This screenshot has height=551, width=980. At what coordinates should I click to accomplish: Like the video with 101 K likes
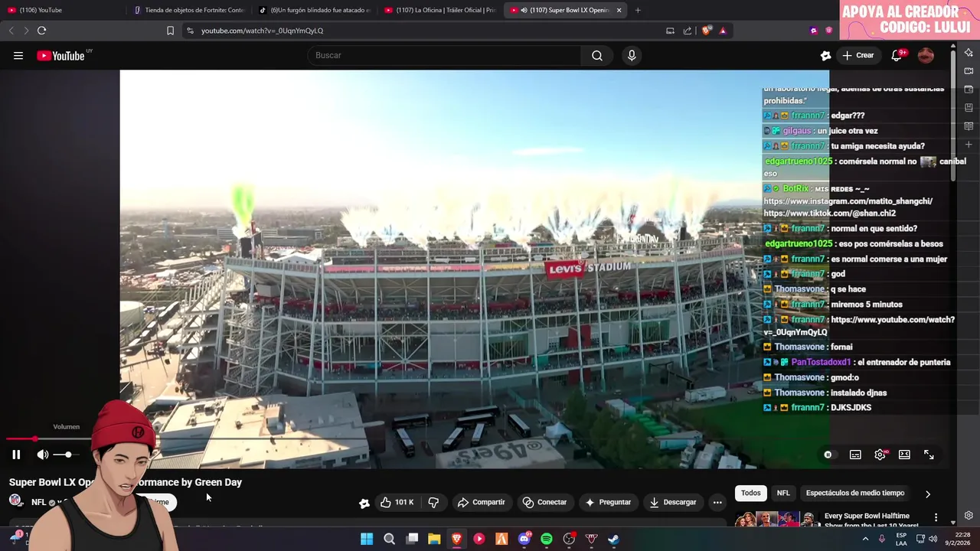click(x=397, y=502)
